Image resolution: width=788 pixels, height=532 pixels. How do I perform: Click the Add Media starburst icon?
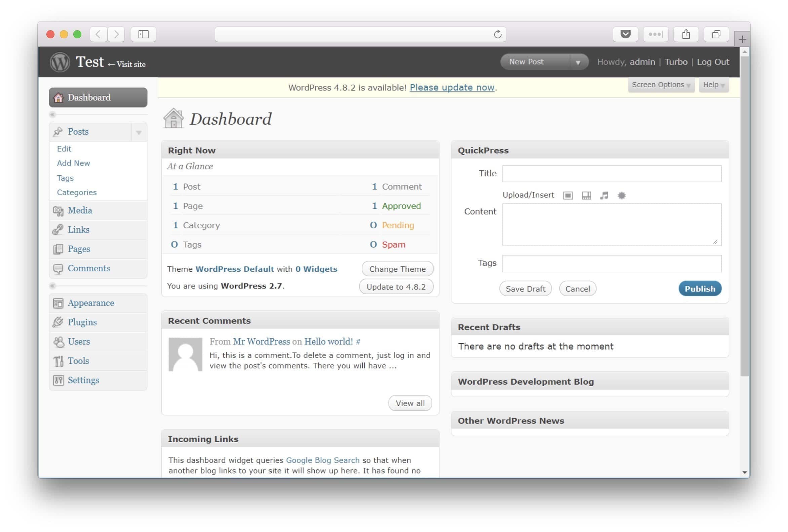[x=622, y=195]
